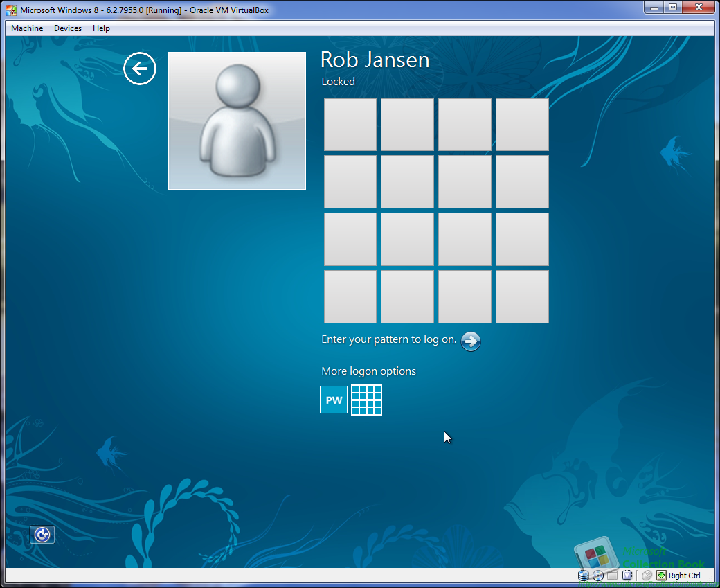Tap pattern tile in fourth row, fourth column

click(x=522, y=296)
